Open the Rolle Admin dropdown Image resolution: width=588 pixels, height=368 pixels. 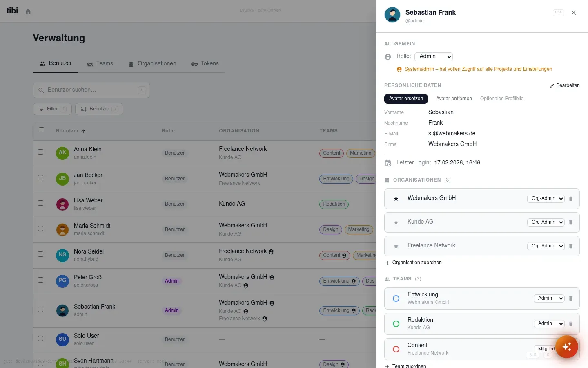click(x=434, y=56)
